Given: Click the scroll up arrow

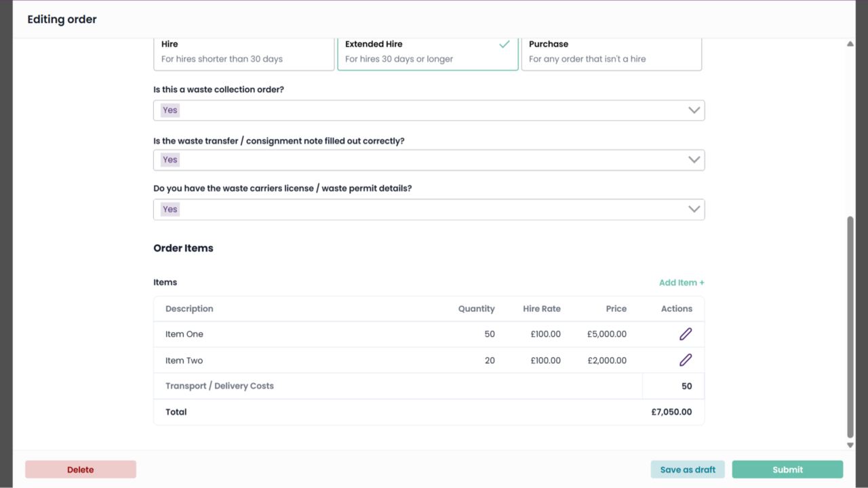Looking at the screenshot, I should pyautogui.click(x=850, y=44).
